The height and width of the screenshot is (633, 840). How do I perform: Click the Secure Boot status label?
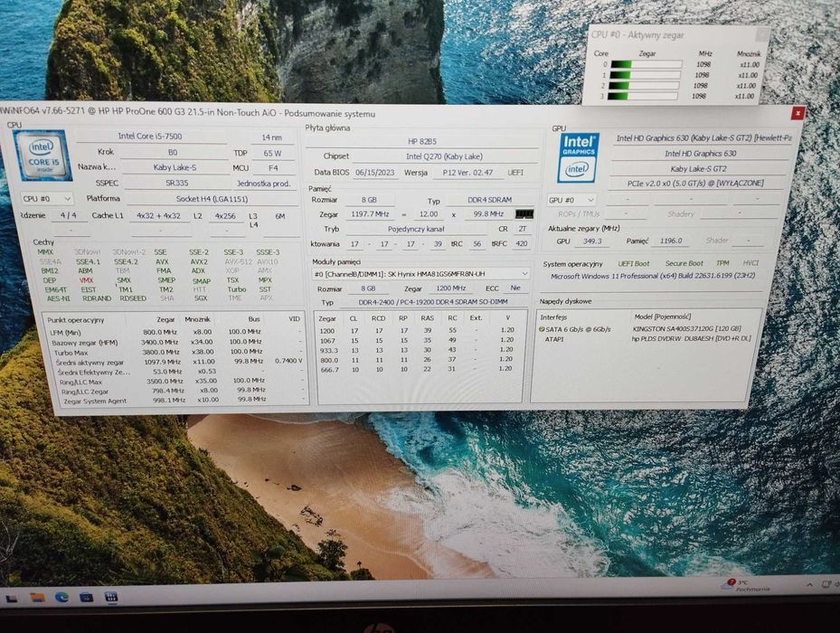[x=684, y=264]
